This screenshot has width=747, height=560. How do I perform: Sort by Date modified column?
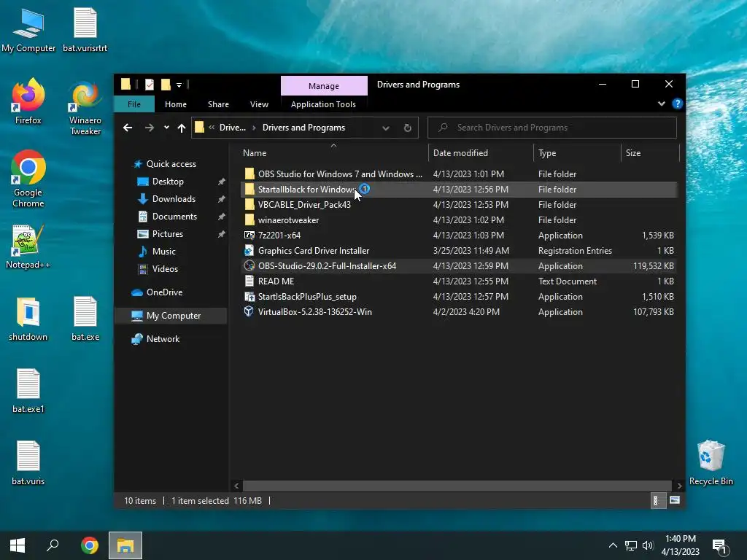tap(481, 153)
